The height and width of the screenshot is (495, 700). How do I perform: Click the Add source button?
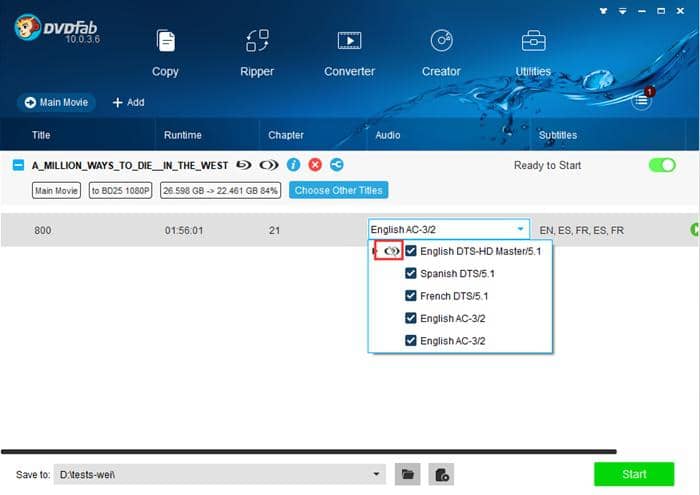coord(129,102)
